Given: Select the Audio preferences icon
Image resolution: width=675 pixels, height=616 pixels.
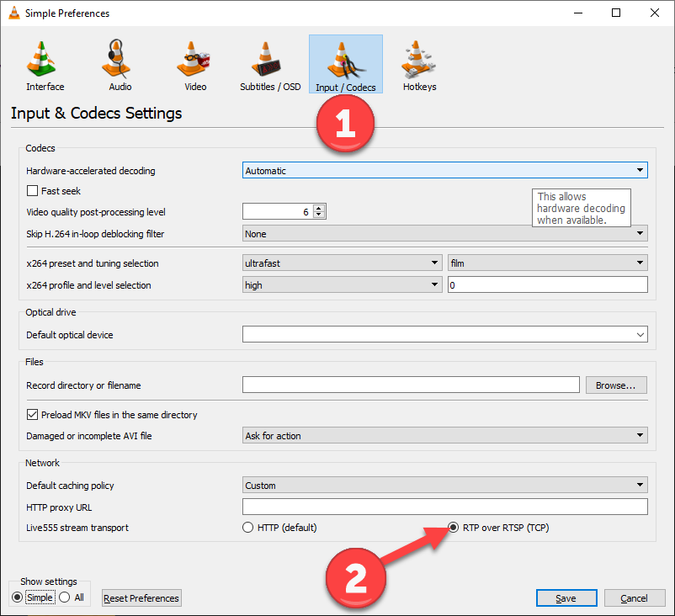Looking at the screenshot, I should pos(119,63).
